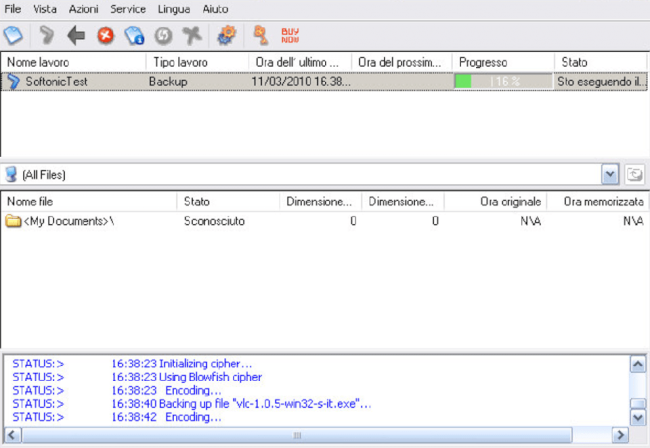Open settings via the gears icon
The image size is (650, 448).
tap(227, 35)
